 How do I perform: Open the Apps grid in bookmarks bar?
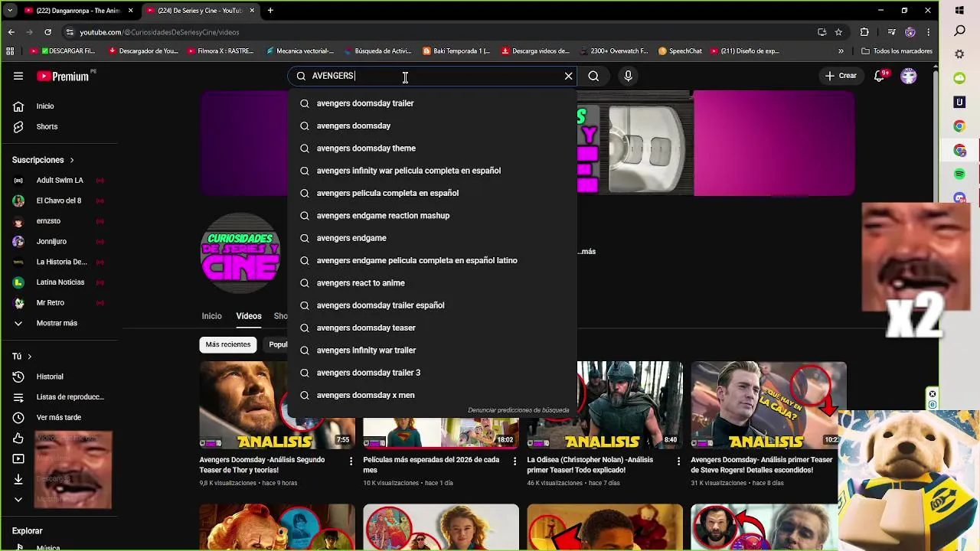(x=10, y=51)
